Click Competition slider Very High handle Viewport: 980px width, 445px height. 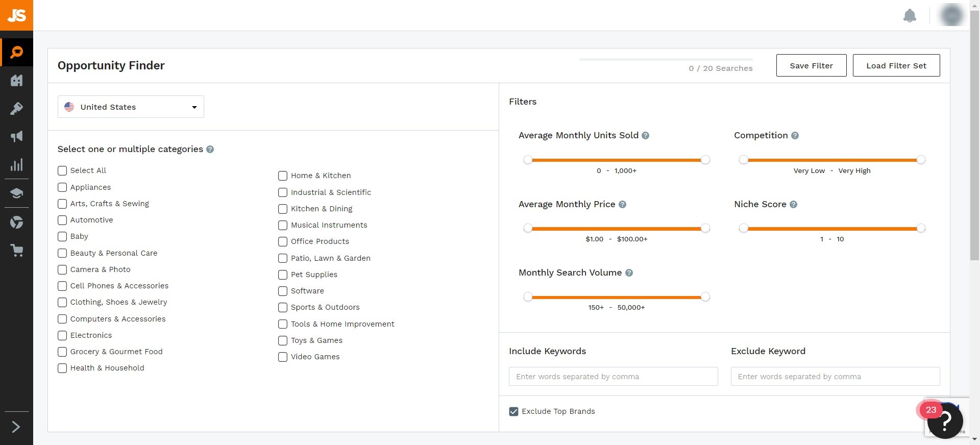921,160
